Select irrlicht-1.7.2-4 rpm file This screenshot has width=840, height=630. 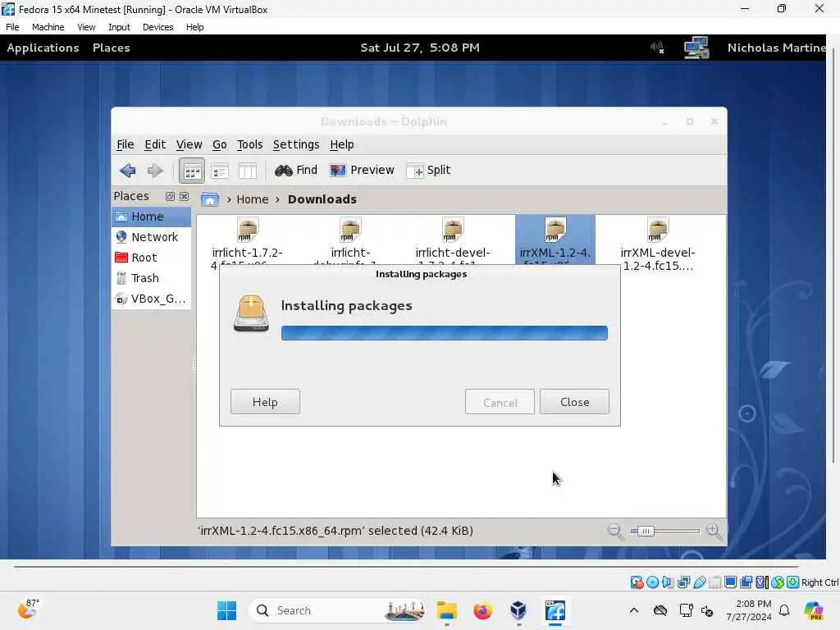click(x=247, y=240)
